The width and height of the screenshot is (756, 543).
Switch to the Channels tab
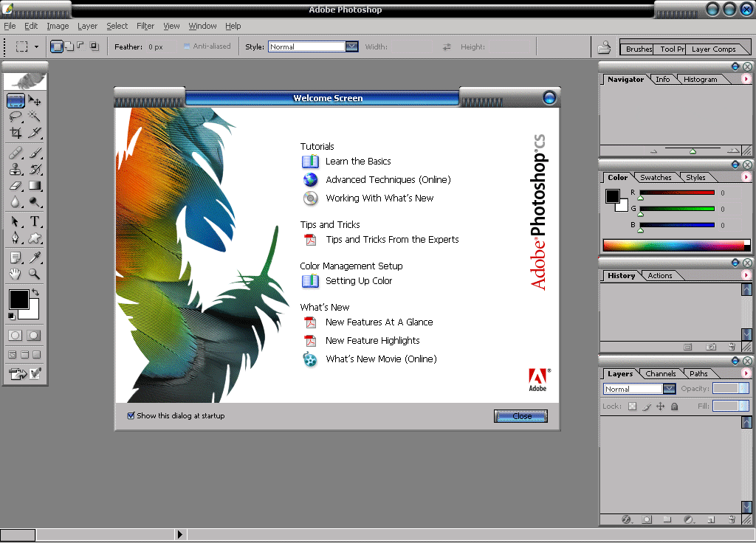661,374
